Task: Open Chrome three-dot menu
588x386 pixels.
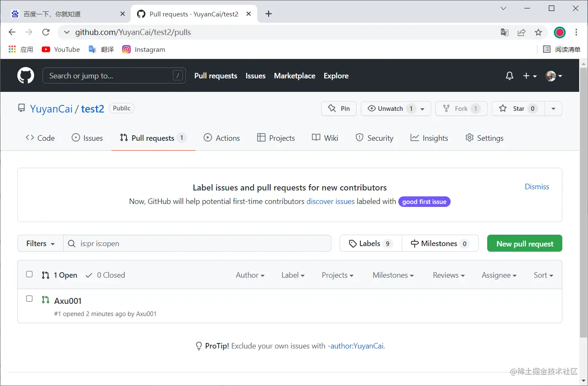Action: click(576, 32)
